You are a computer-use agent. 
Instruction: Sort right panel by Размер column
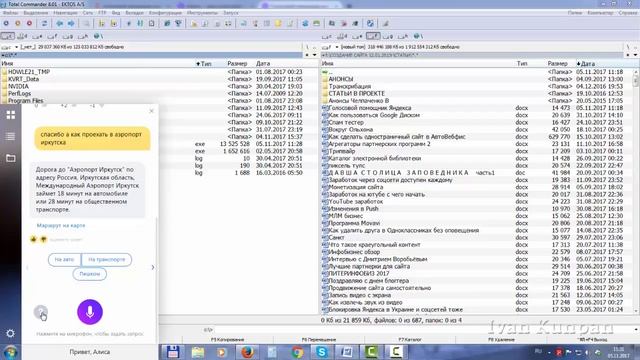pyautogui.click(x=558, y=64)
